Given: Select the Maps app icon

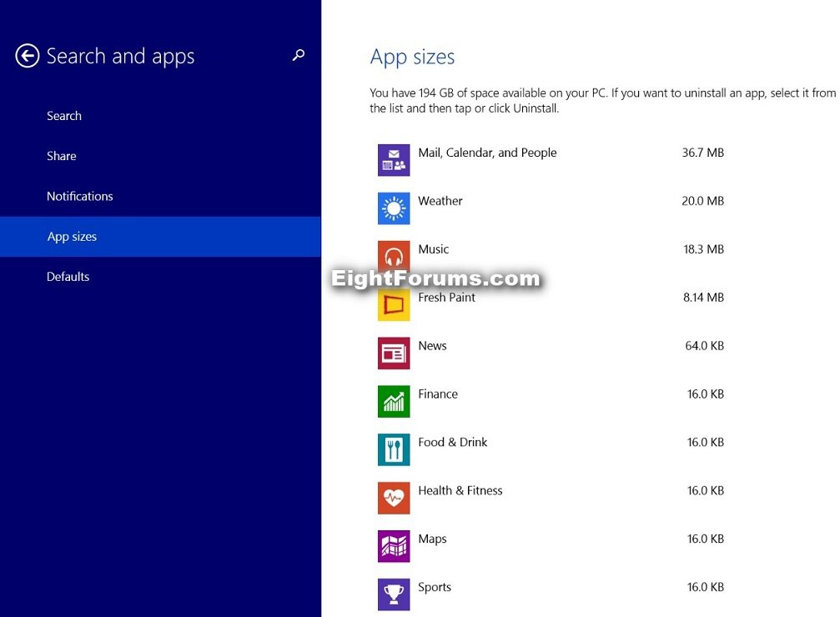Looking at the screenshot, I should 393,546.
